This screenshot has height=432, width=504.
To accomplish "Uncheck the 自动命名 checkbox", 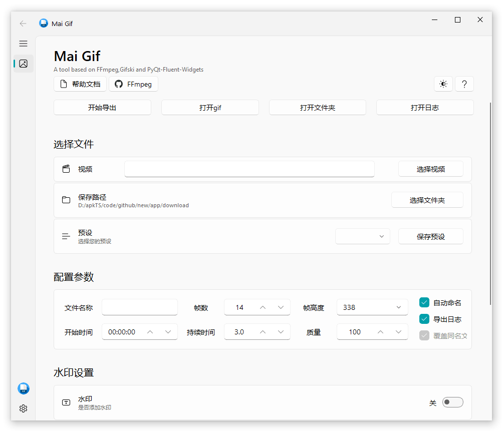I will (x=424, y=302).
